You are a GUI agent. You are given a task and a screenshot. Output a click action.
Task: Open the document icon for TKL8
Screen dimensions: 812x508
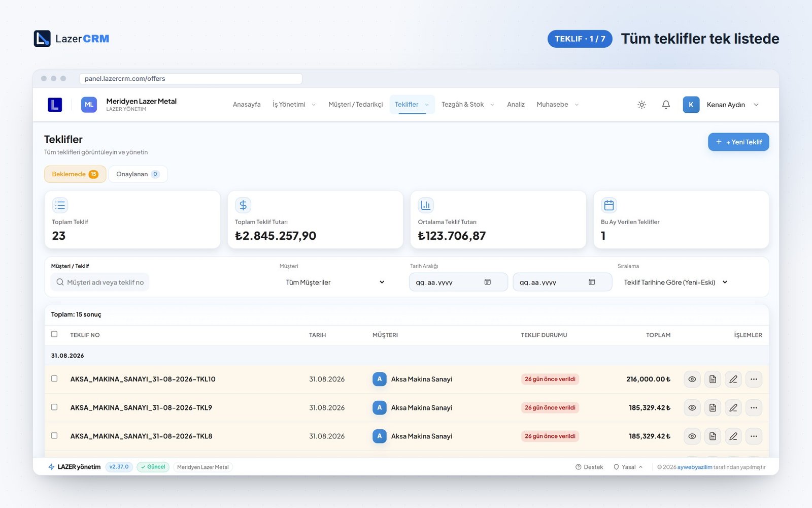(713, 436)
